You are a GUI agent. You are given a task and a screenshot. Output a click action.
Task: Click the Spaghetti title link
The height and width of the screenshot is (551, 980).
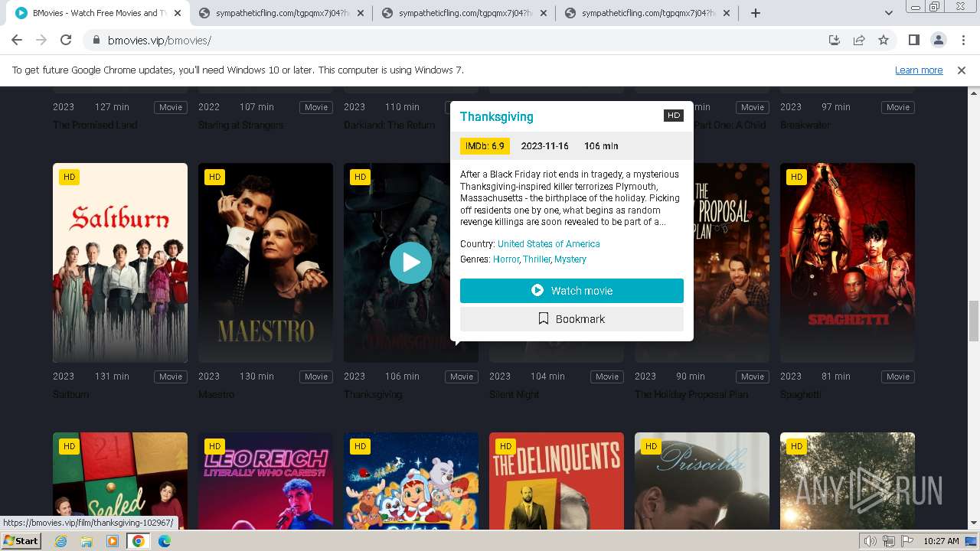coord(801,395)
